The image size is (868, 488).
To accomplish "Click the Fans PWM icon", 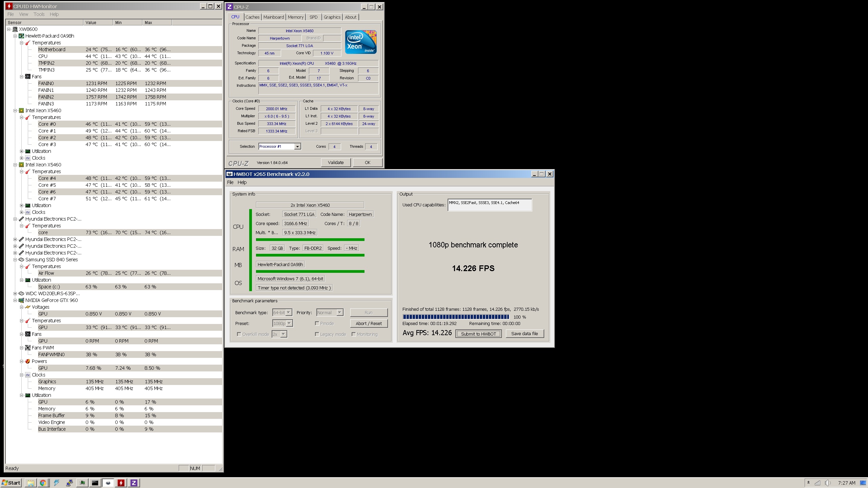I will (x=28, y=348).
